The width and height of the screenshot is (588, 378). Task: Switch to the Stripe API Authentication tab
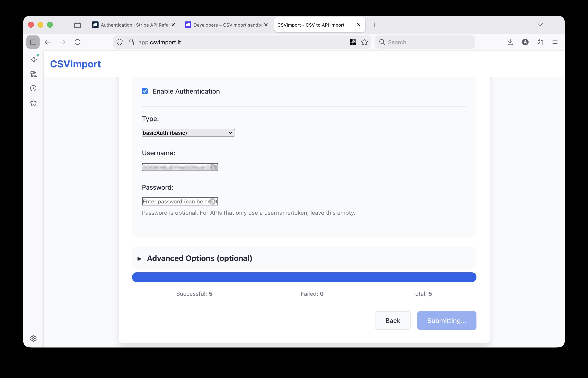pos(133,25)
